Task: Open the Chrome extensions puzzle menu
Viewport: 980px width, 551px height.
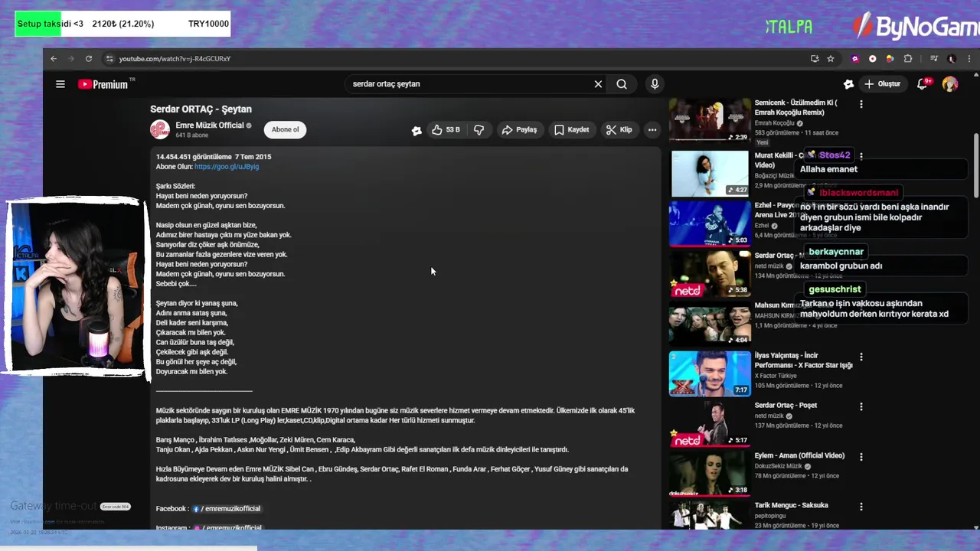Action: click(x=908, y=59)
